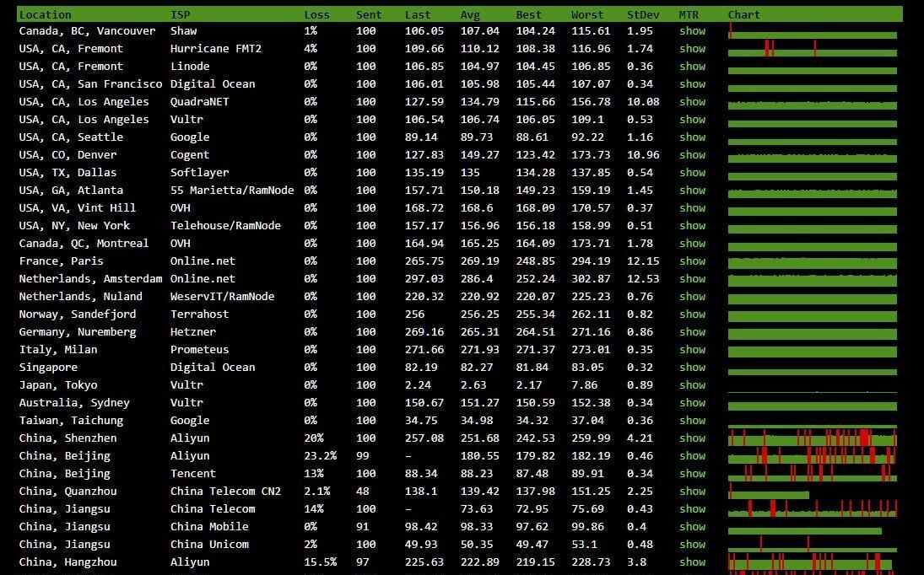Show MTR for Norway Terrahost row
Screen dimensions: 924x575
tap(693, 314)
